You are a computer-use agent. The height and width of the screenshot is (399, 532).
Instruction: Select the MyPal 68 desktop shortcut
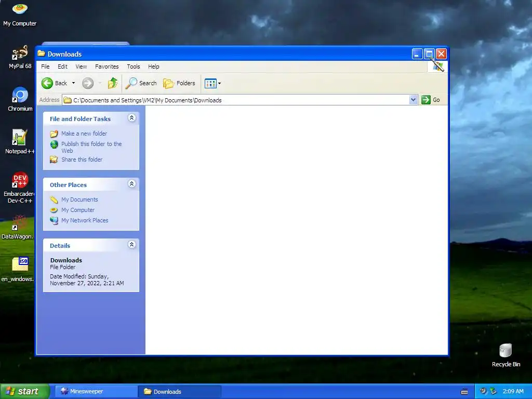tap(20, 57)
